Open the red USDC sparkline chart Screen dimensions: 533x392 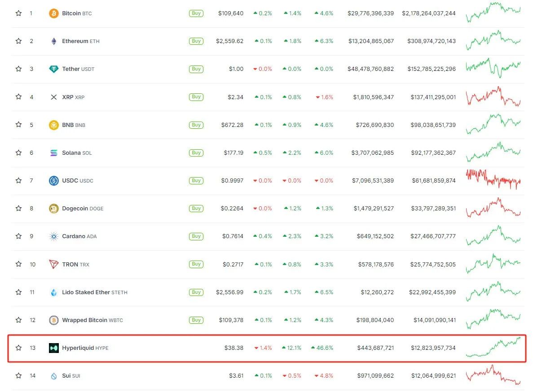[x=493, y=179]
